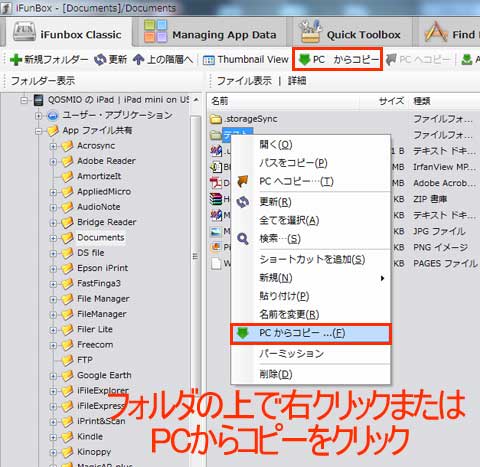Collapse the QOSMIO の iPad tree node

click(x=24, y=100)
